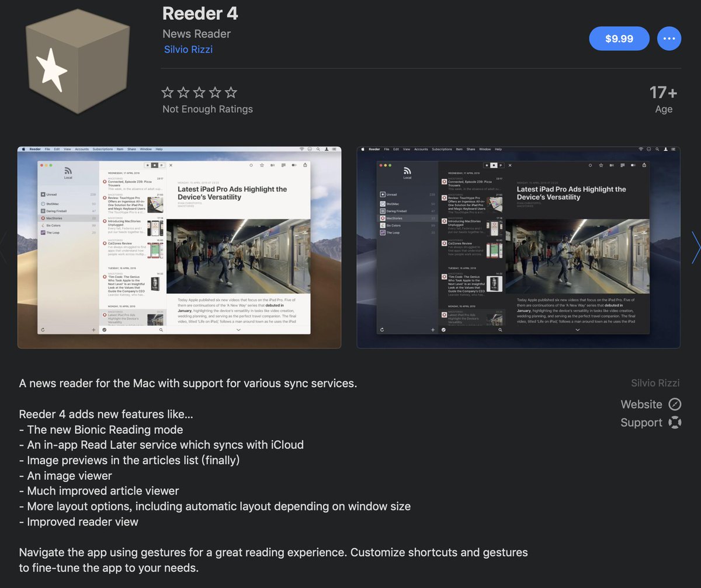701x588 pixels.
Task: Click the "new Bionic Reading mode" line
Action: coord(101,430)
